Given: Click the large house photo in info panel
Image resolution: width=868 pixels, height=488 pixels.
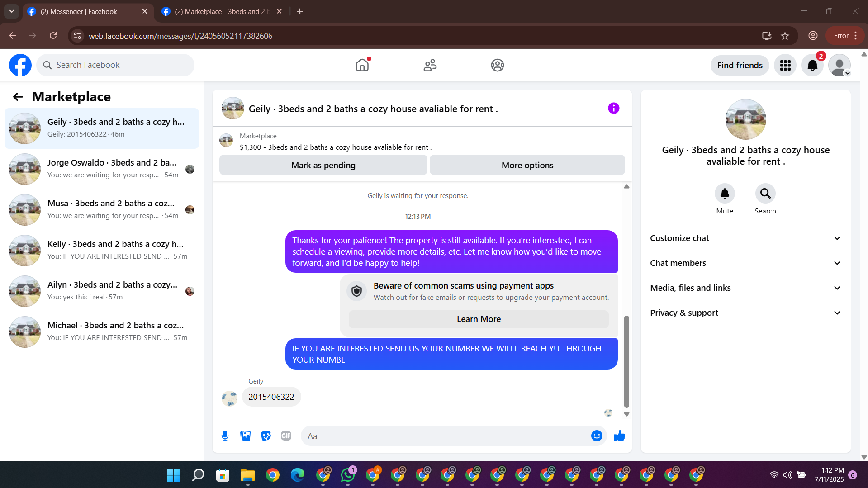Looking at the screenshot, I should click(745, 119).
